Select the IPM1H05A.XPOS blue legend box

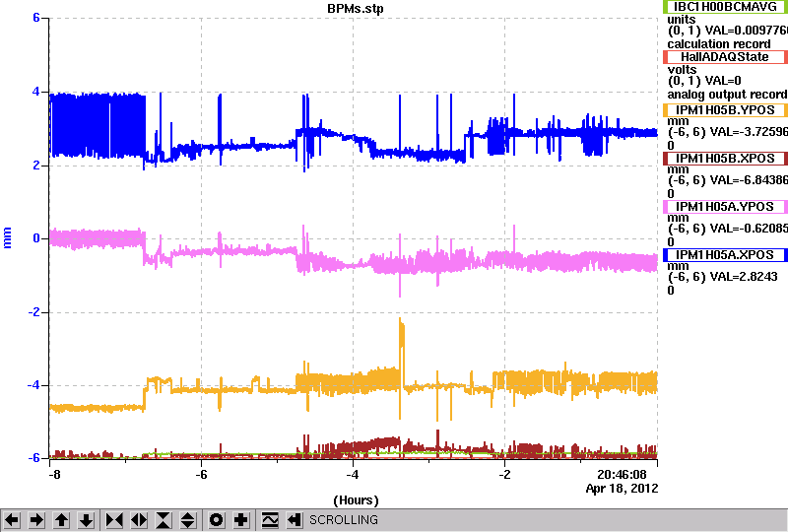pyautogui.click(x=725, y=255)
